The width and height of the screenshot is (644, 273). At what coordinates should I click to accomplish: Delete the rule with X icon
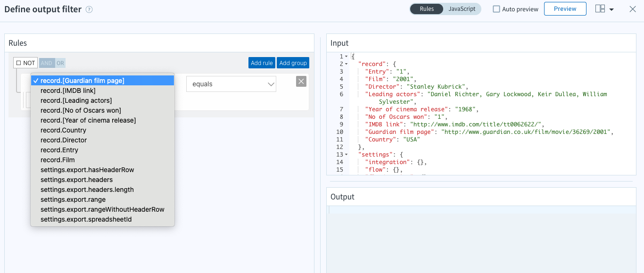301,82
